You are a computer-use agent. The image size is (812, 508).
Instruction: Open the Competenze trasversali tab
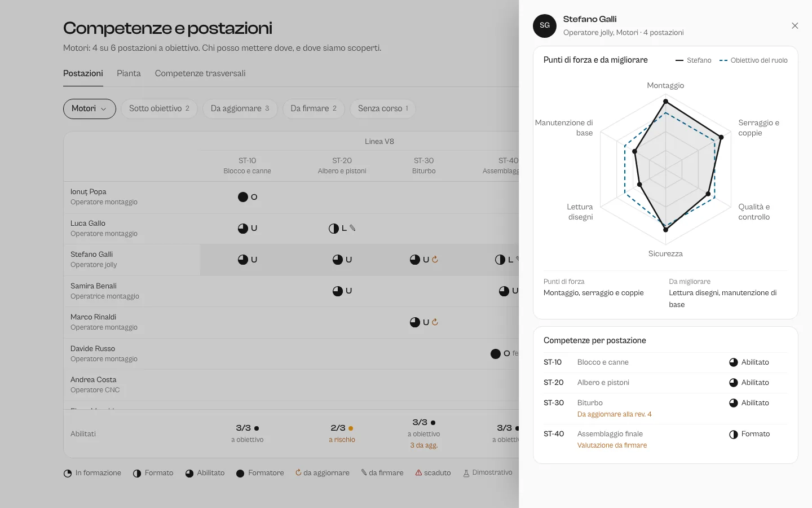[x=200, y=73]
